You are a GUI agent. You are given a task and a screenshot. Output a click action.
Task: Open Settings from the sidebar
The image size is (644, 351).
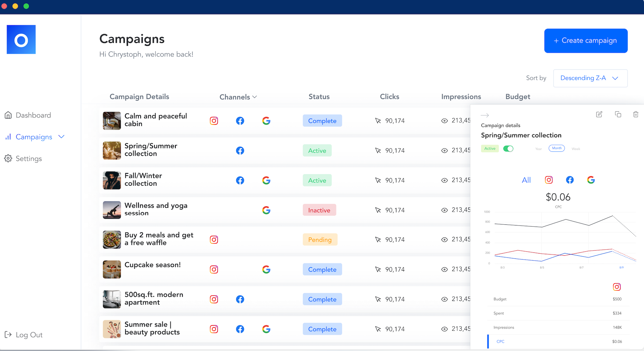click(x=23, y=158)
